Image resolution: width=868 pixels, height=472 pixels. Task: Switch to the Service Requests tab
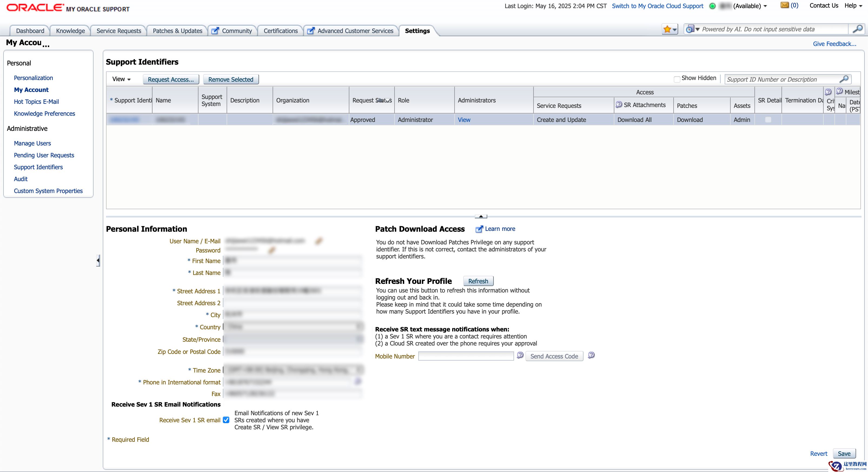[119, 31]
